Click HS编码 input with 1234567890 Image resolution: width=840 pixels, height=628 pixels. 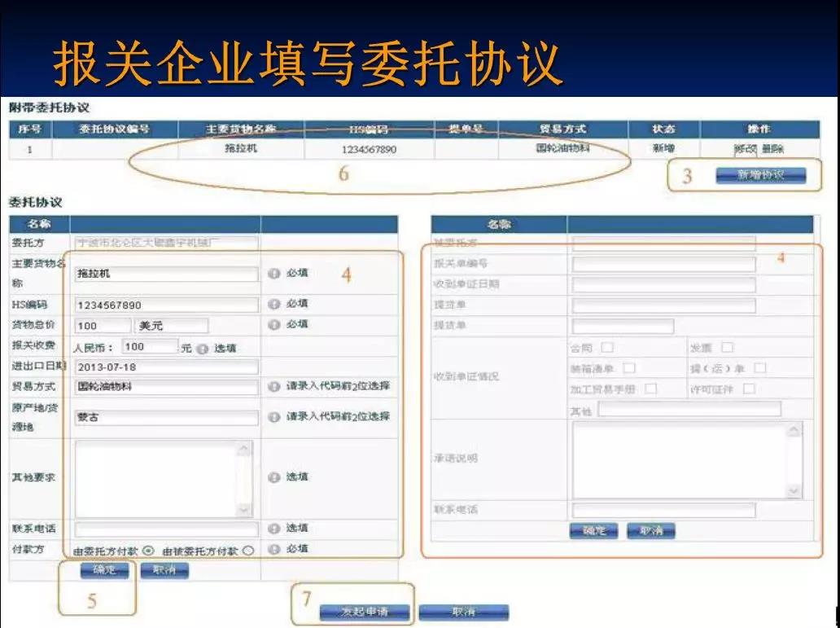click(166, 305)
